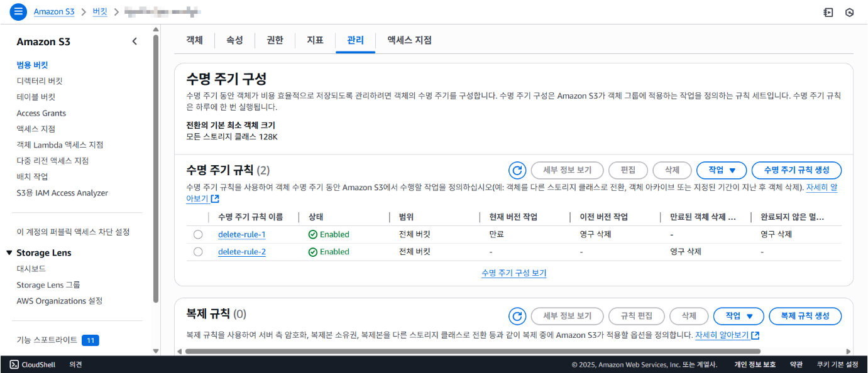Click the top-right panel toggle icon

click(828, 12)
